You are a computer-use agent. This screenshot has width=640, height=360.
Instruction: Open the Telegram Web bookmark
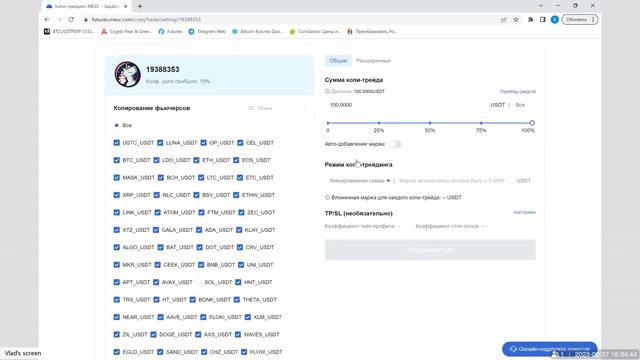207,31
